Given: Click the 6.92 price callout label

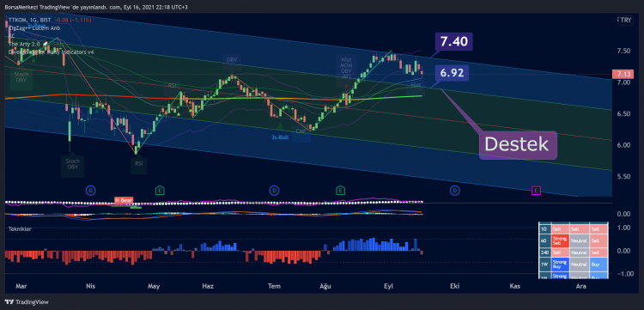Looking at the screenshot, I should click(452, 73).
